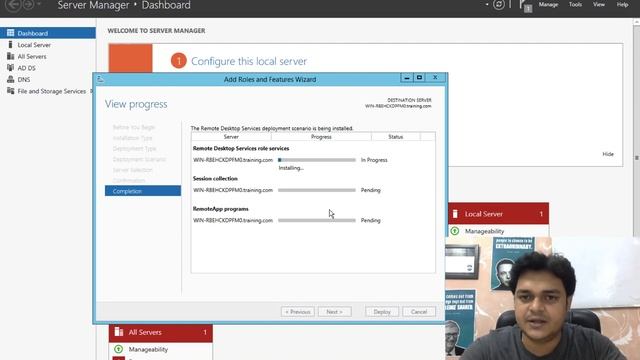640x360 pixels.
Task: Select the Installation Type step
Action: click(133, 138)
